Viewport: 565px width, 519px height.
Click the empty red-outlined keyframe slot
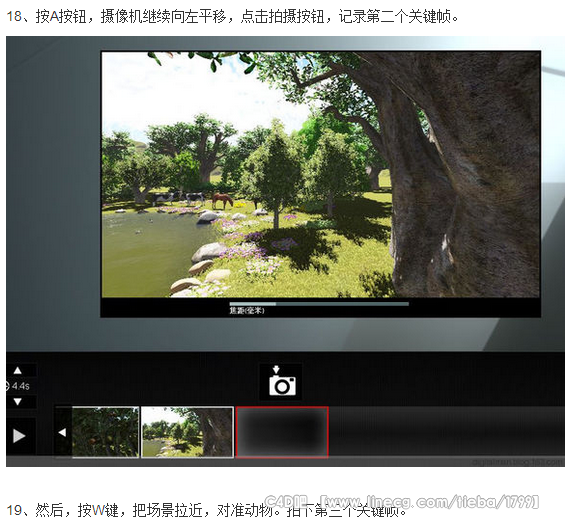pos(282,432)
